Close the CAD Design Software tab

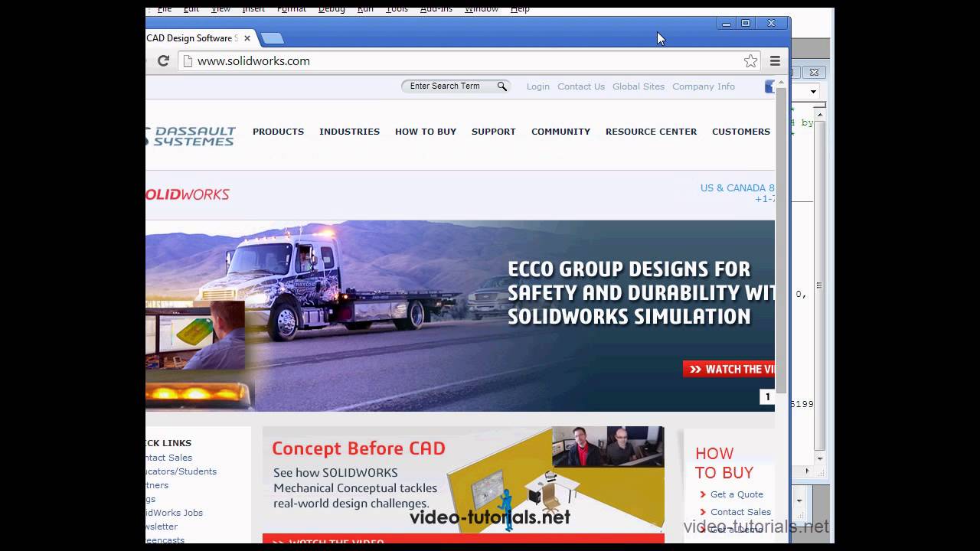(x=247, y=38)
